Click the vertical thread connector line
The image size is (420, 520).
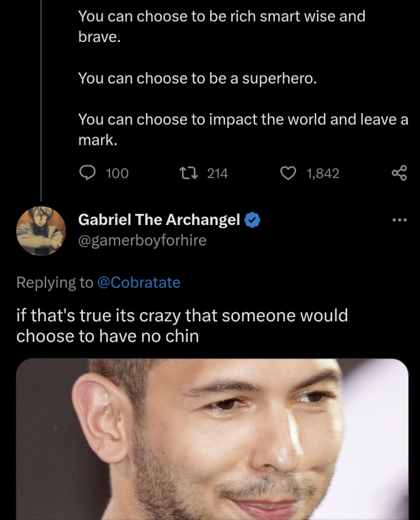(x=41, y=101)
